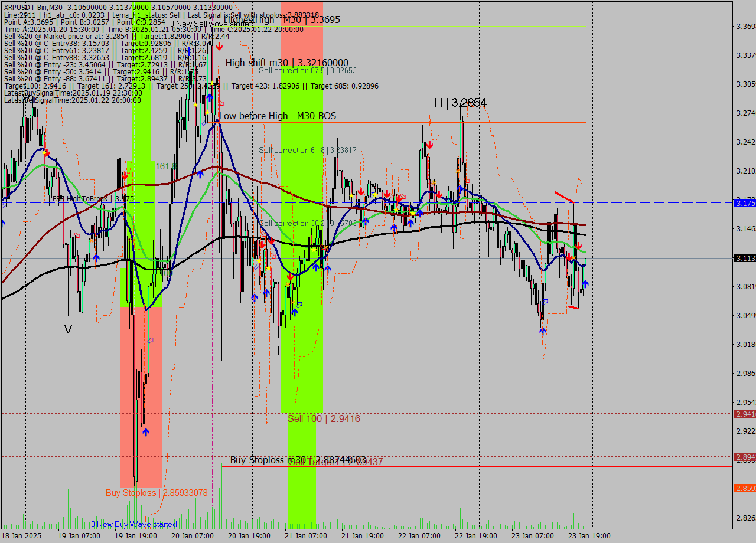Viewport: 756px width, 543px height.
Task: Click the red 2.894 price tag
Action: [x=744, y=457]
